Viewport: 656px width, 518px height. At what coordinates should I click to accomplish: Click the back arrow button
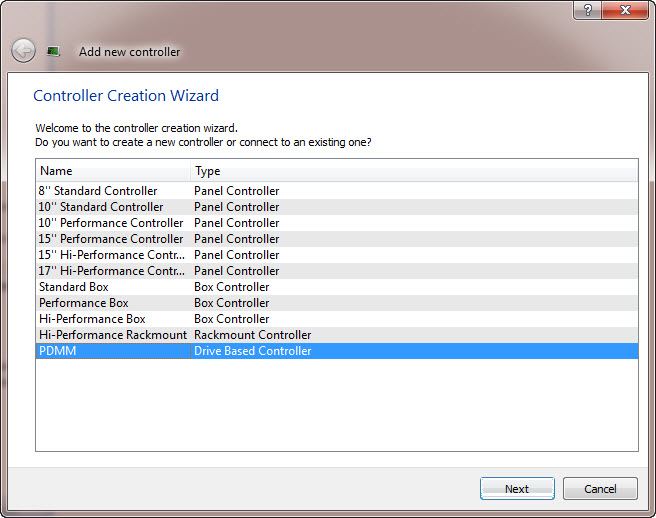23,51
